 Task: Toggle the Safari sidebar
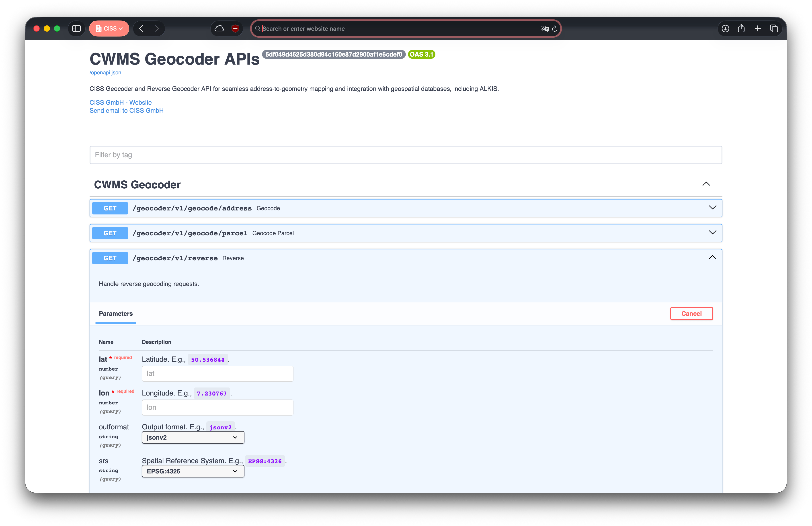click(76, 28)
